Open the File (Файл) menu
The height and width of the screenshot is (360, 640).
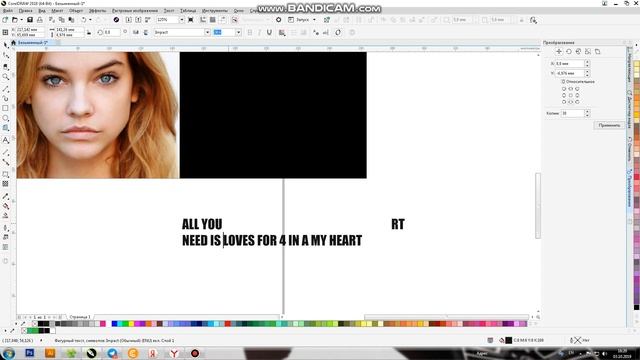pos(8,11)
